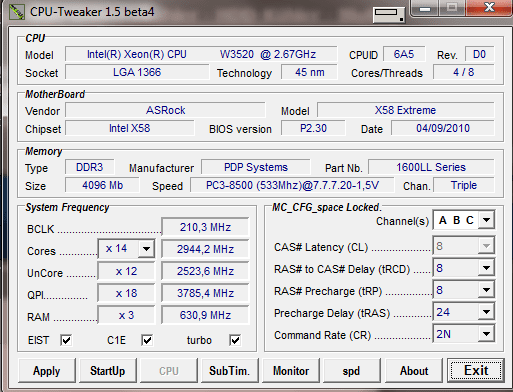Click the Manufacturer PDP Systems value
Viewport: 513px width, 392px height.
point(256,167)
